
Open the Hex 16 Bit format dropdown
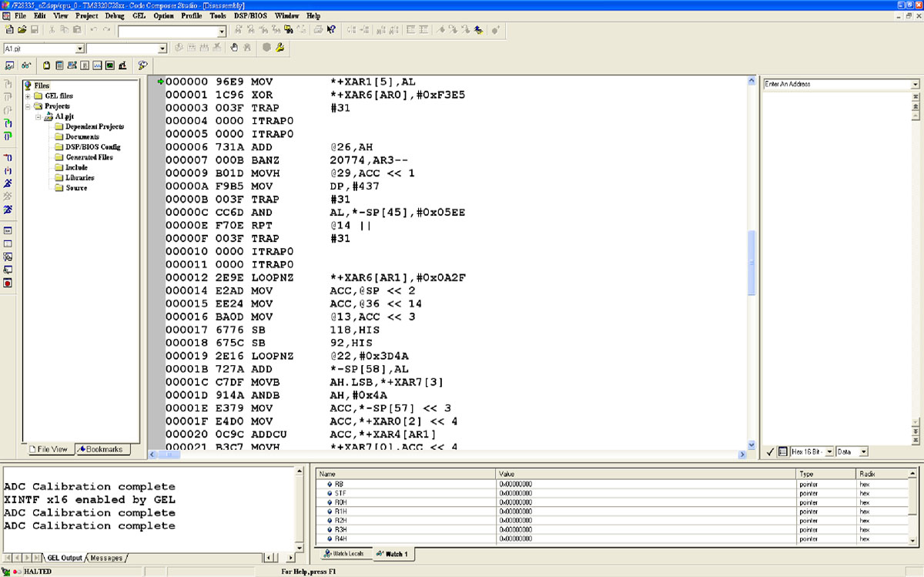click(x=829, y=451)
